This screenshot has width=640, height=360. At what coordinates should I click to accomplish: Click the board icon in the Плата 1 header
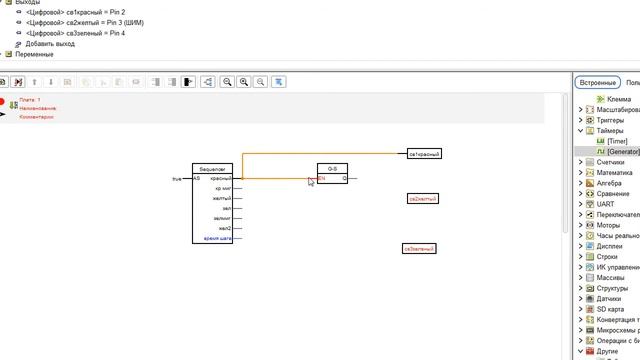[x=14, y=105]
